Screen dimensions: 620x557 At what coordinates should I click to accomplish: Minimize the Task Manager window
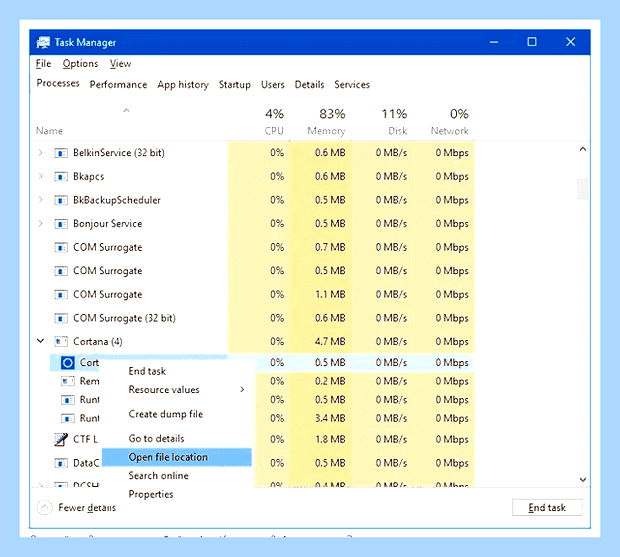pos(494,42)
